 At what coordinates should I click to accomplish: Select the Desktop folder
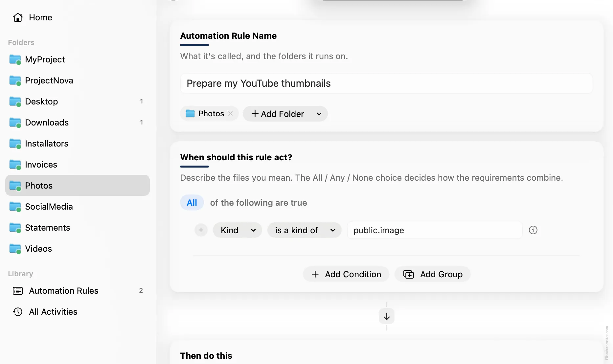pyautogui.click(x=78, y=102)
